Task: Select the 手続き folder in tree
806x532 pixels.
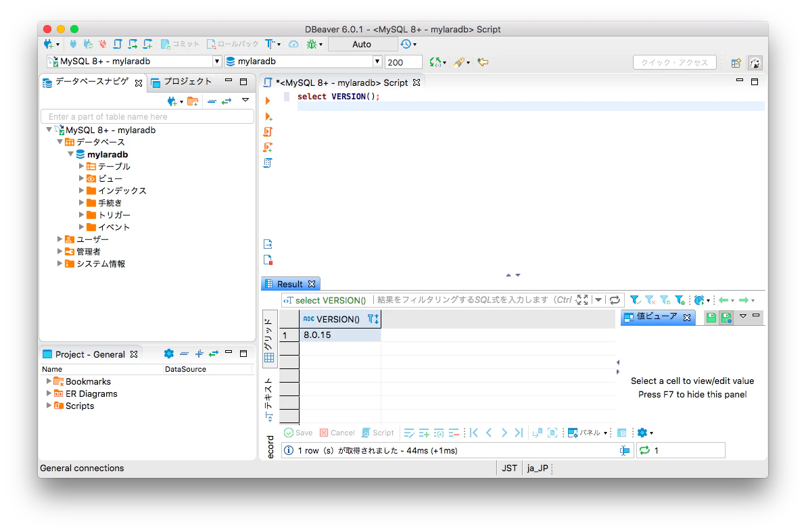Action: tap(110, 203)
